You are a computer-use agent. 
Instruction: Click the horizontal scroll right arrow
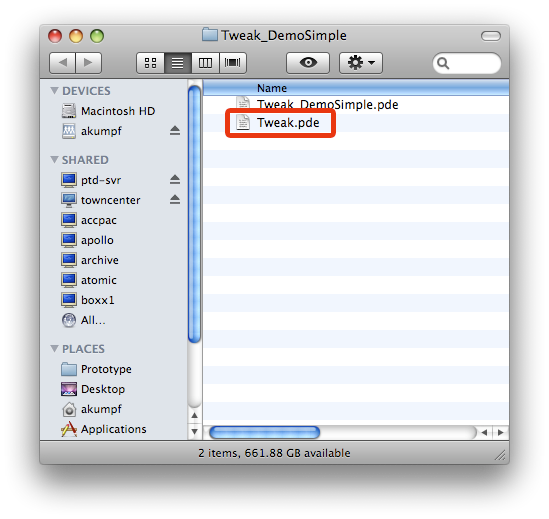pyautogui.click(x=501, y=432)
